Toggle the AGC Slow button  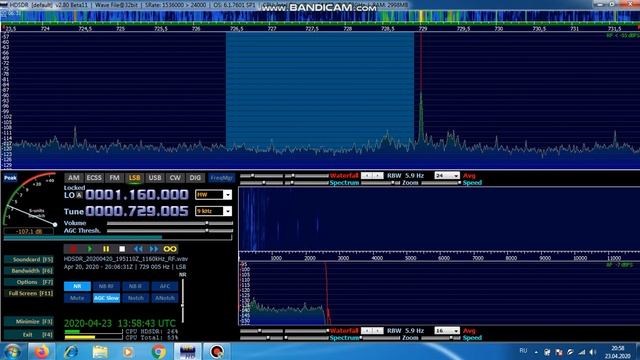(106, 298)
